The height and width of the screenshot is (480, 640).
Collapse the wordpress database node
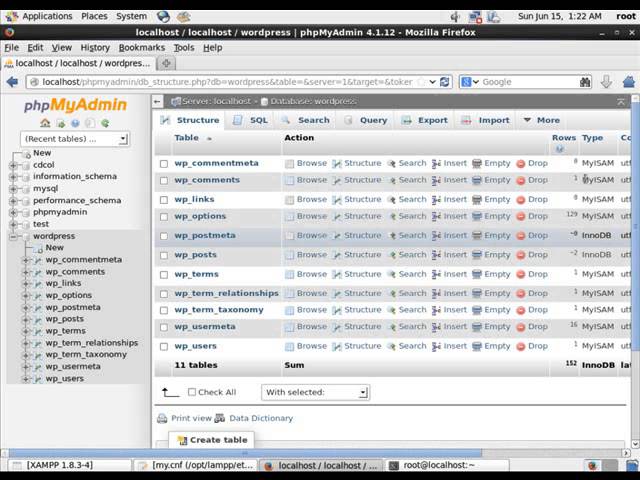coord(13,236)
